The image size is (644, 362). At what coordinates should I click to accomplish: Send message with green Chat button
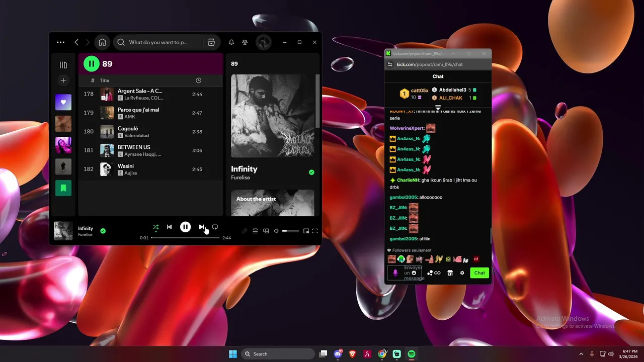(x=479, y=273)
